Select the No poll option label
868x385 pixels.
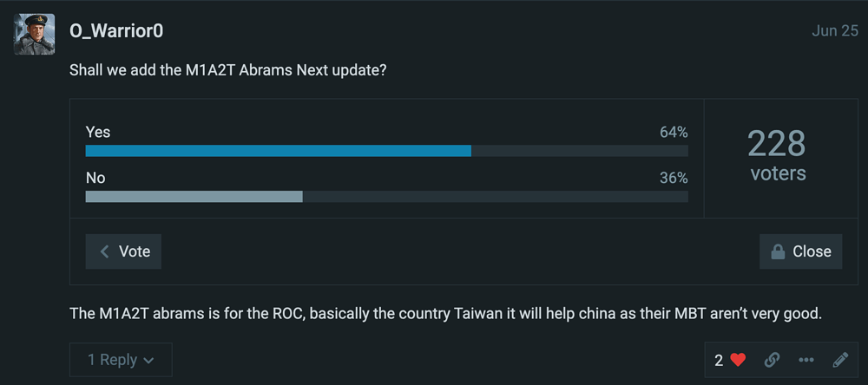tap(95, 178)
